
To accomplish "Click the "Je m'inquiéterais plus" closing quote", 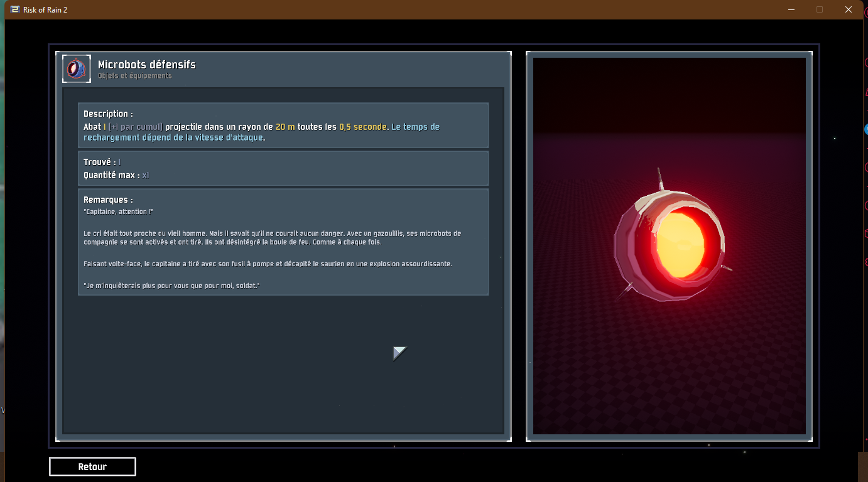I will coord(171,286).
